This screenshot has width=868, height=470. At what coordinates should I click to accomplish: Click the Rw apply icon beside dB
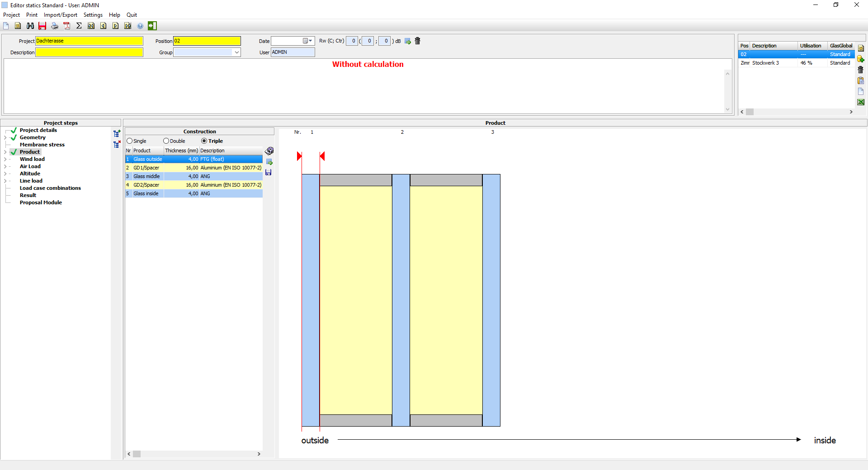[x=408, y=41]
